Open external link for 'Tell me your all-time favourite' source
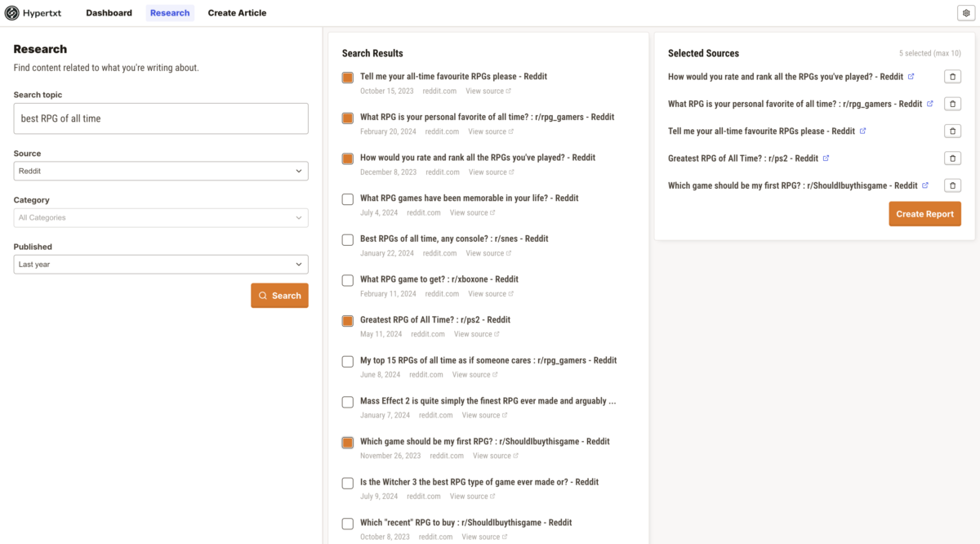Viewport: 980px width, 544px height. [863, 132]
